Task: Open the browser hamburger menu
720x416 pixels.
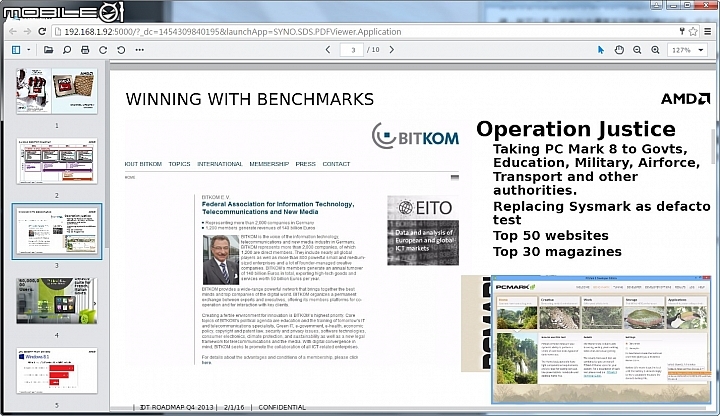Action: [x=708, y=31]
